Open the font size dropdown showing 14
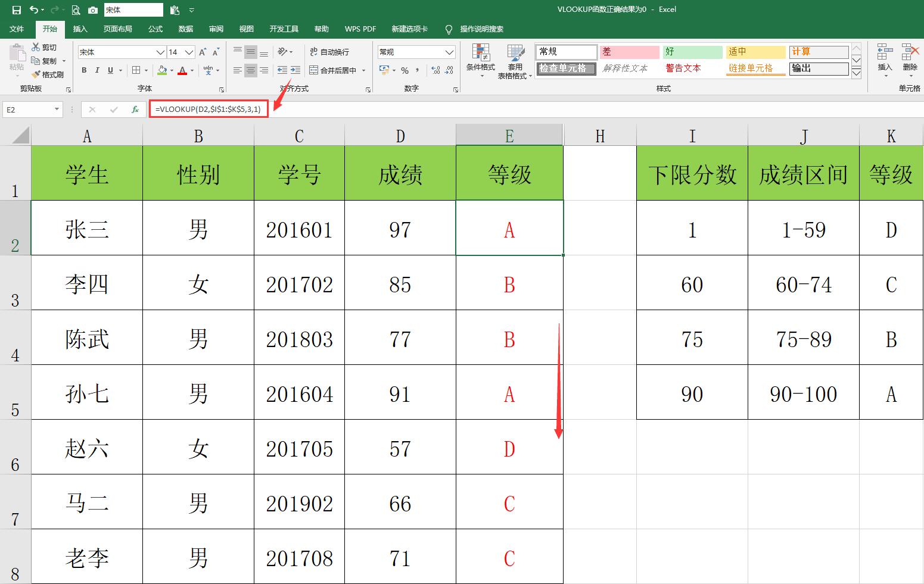The width and height of the screenshot is (924, 584). (189, 52)
